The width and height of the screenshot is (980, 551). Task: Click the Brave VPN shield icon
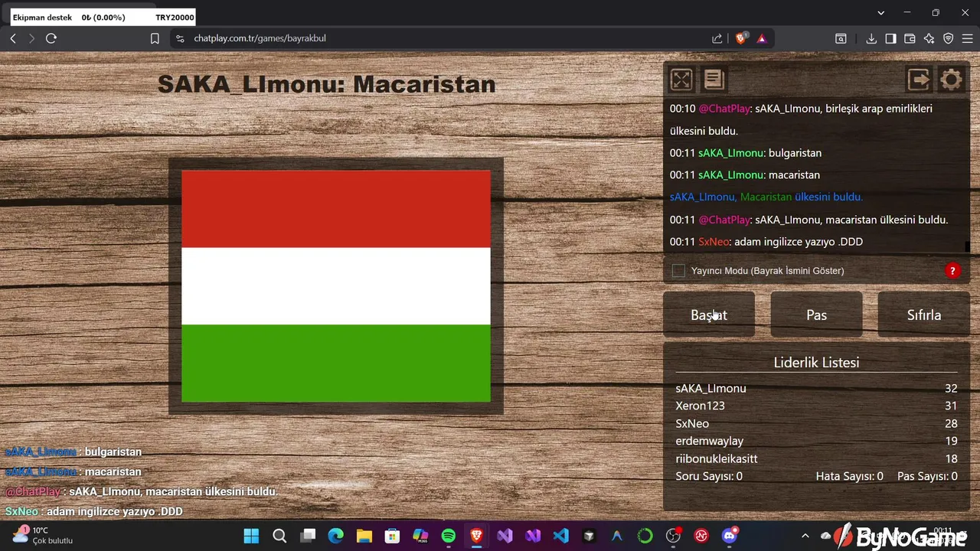point(948,38)
